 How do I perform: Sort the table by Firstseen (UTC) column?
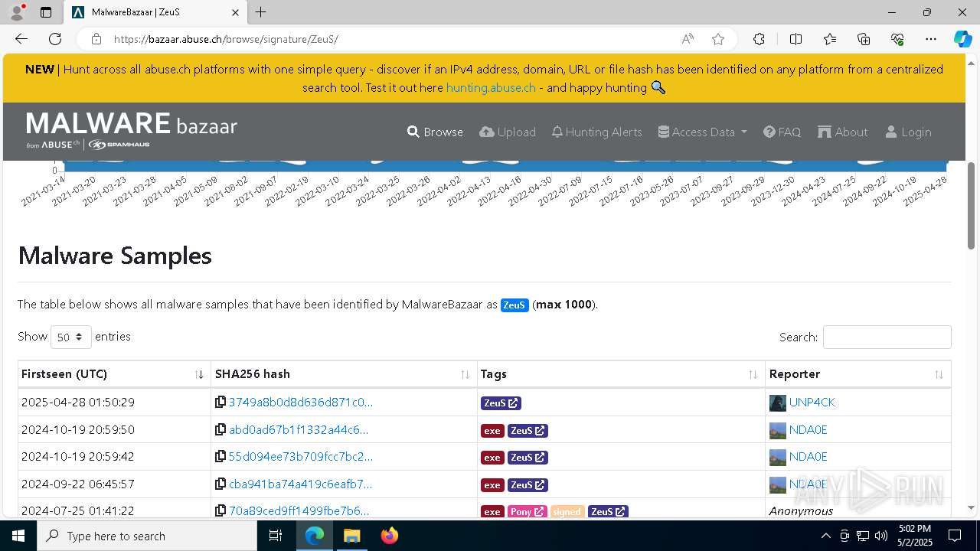coord(114,374)
